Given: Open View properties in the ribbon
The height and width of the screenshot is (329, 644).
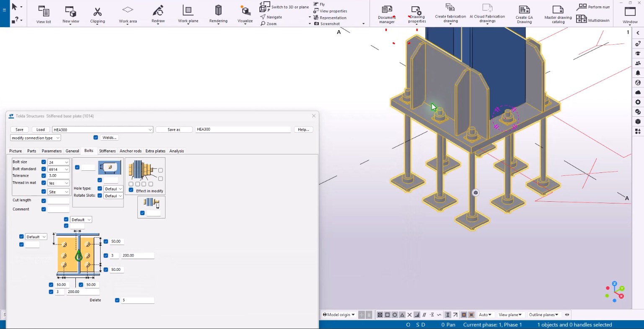Looking at the screenshot, I should (330, 11).
